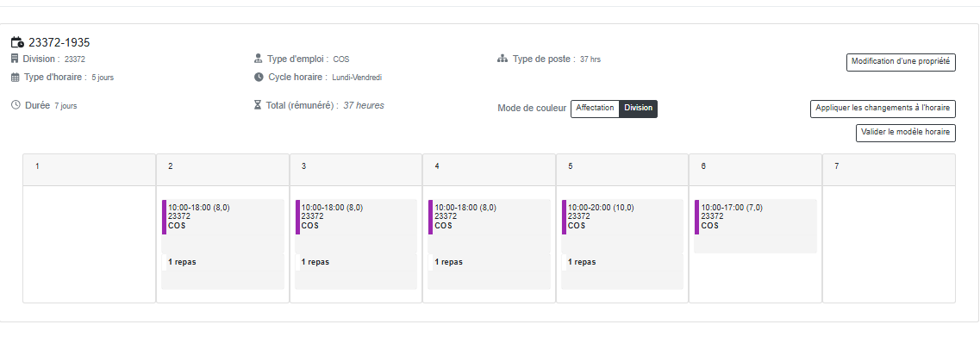Click the Durée clock icon

pyautogui.click(x=16, y=105)
